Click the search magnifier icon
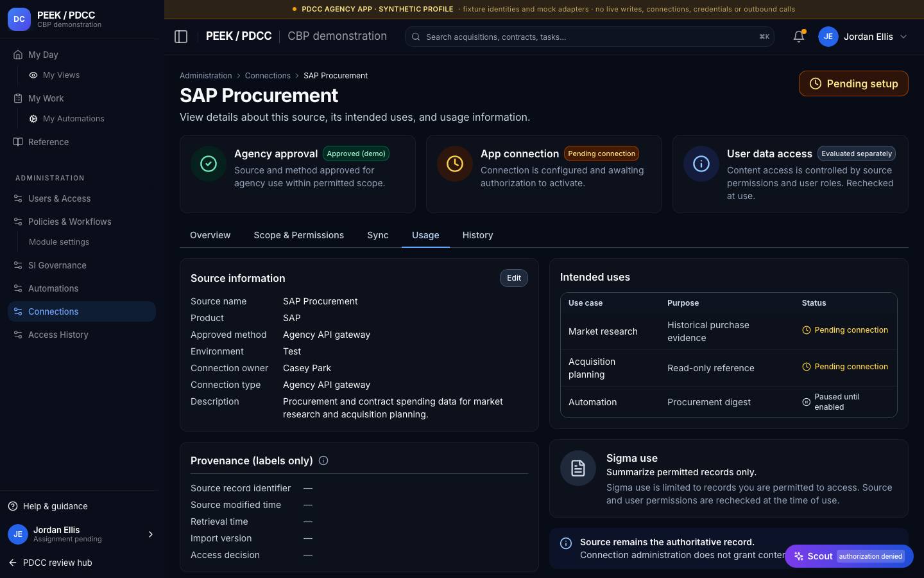This screenshot has height=578, width=924. click(x=416, y=37)
